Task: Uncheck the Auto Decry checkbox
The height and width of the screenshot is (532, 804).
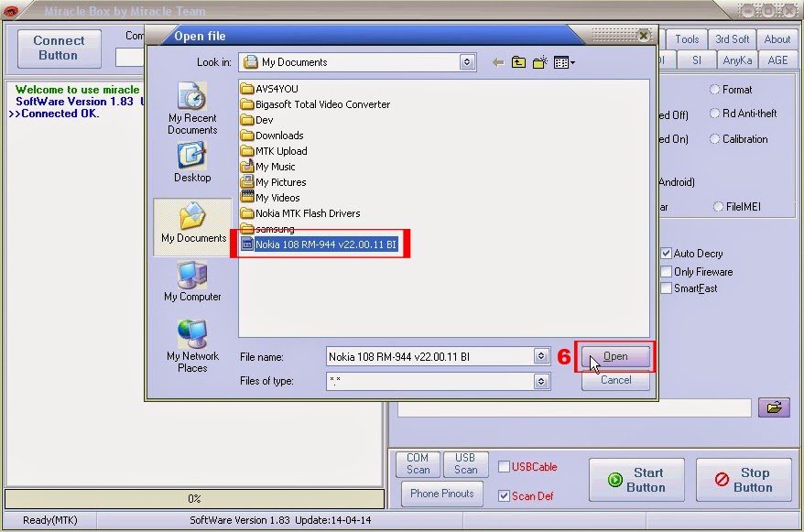Action: 666,254
